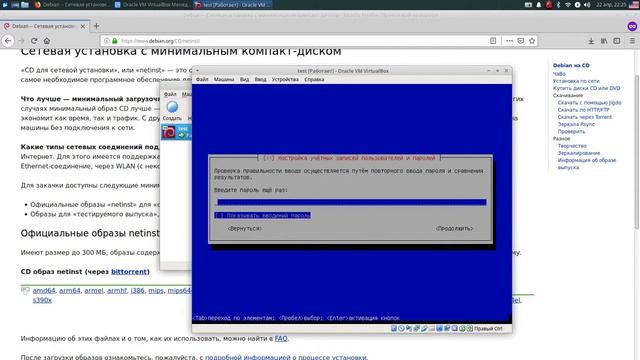Toggle Показывать вводимый пароль checkbox
This screenshot has width=640, height=360.
tap(262, 215)
